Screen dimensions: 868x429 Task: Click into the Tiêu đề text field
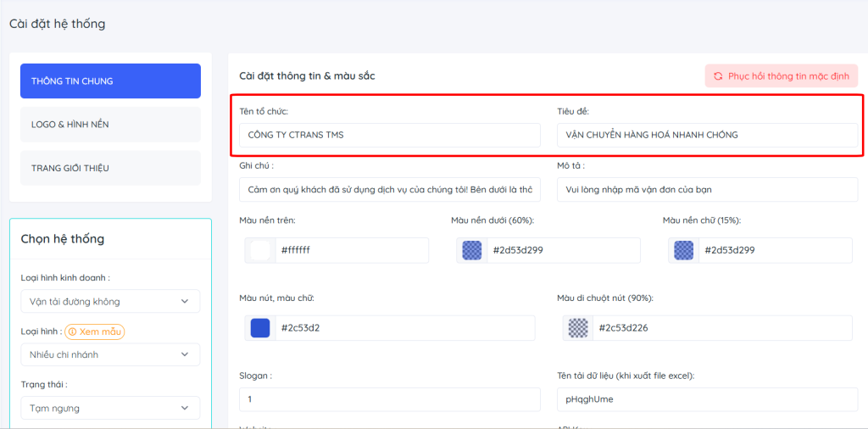(707, 135)
